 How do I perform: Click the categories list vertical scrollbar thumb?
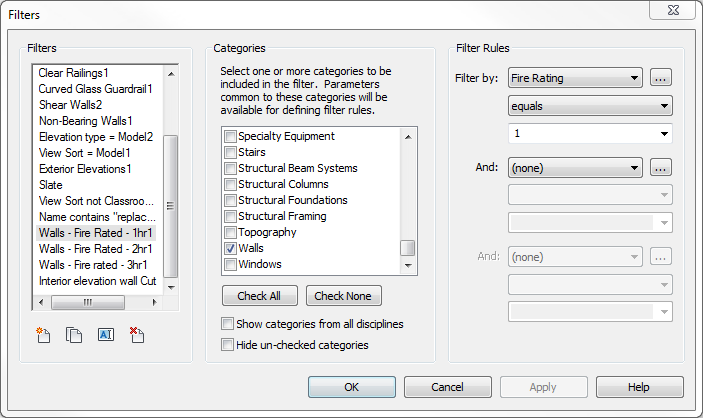(408, 248)
